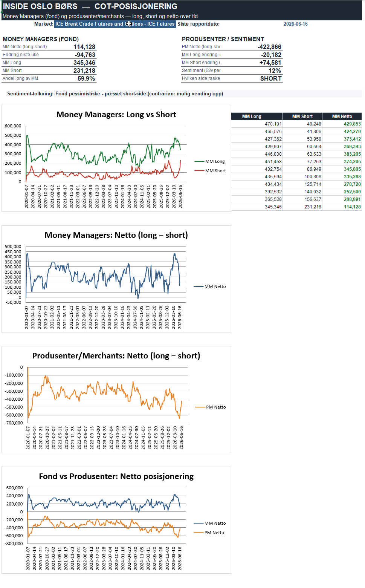
Task: Click the MM Long legend entry
Action: [x=210, y=161]
